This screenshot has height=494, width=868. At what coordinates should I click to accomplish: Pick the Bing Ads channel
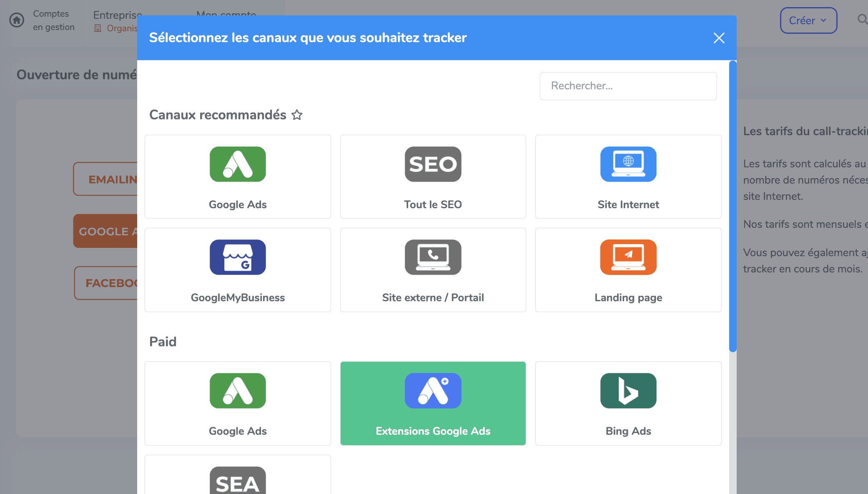(628, 403)
